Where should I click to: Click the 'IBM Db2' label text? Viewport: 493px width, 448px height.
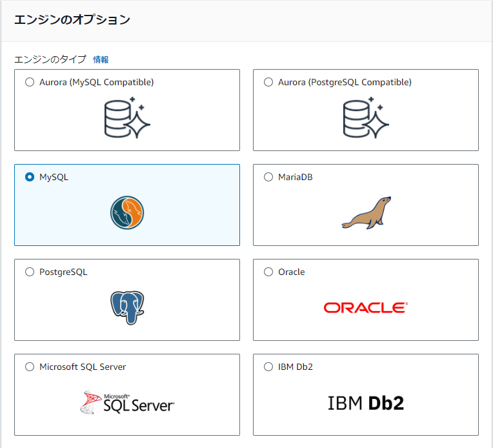pyautogui.click(x=296, y=367)
